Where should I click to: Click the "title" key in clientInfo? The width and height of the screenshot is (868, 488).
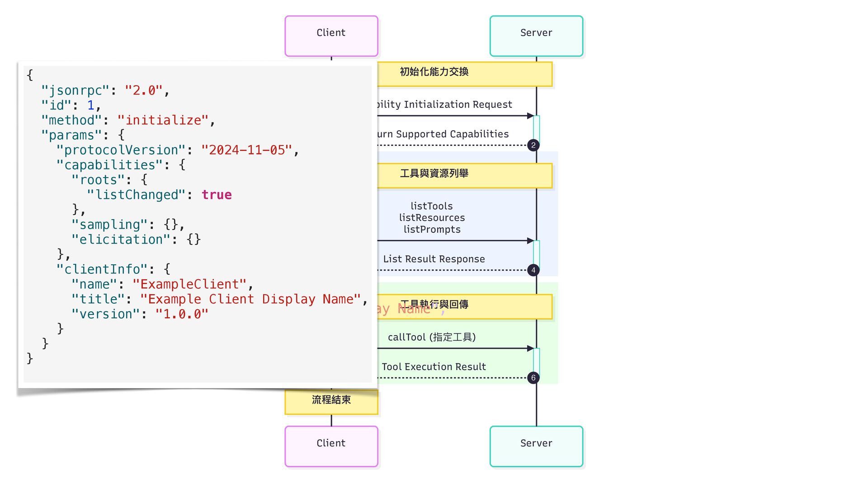coord(98,299)
